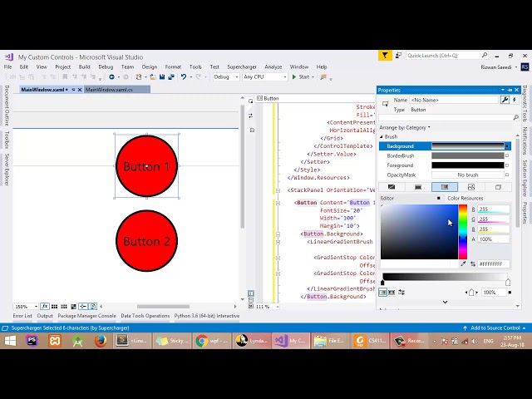Open the Toolbox side panel
The height and width of the screenshot is (399, 532).
[7, 140]
